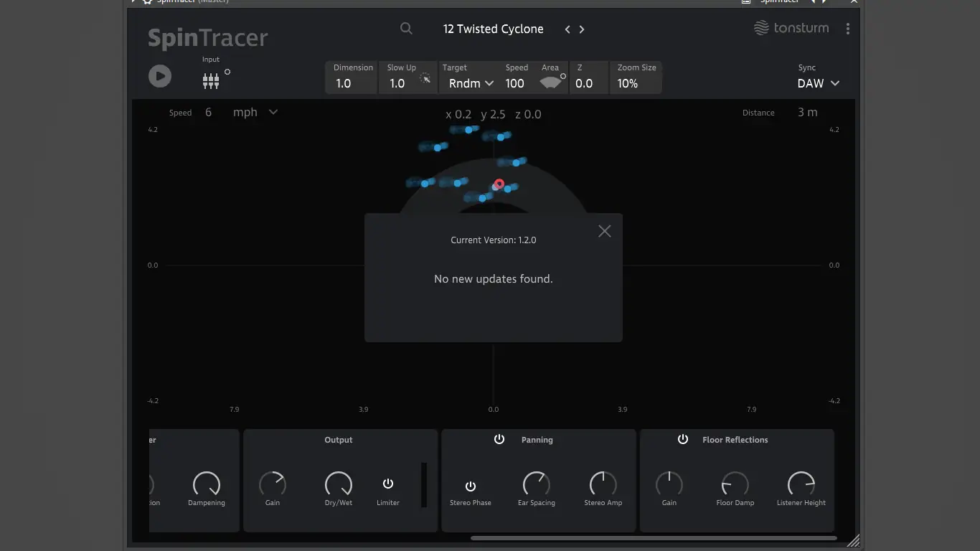The image size is (980, 551).
Task: Open the Sync DAW dropdown
Action: point(818,83)
